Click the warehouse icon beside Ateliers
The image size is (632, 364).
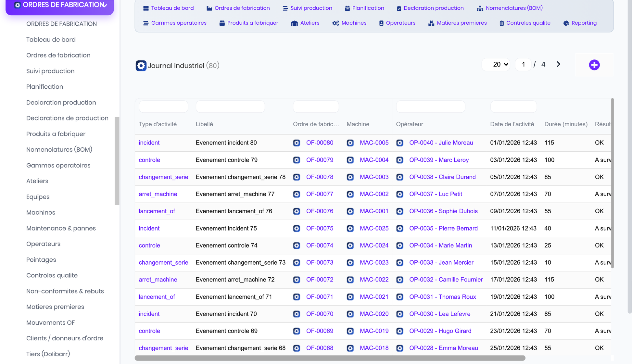pos(294,23)
